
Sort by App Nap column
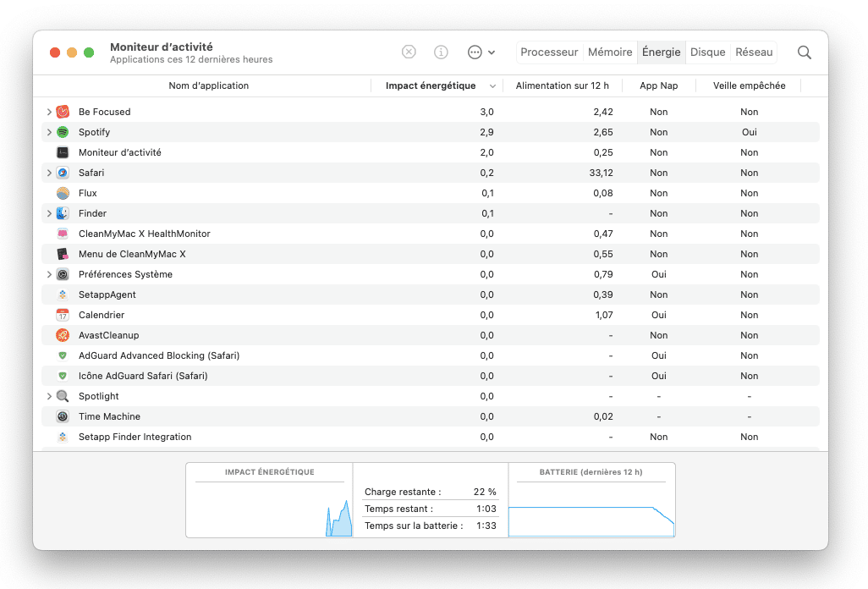coord(659,85)
